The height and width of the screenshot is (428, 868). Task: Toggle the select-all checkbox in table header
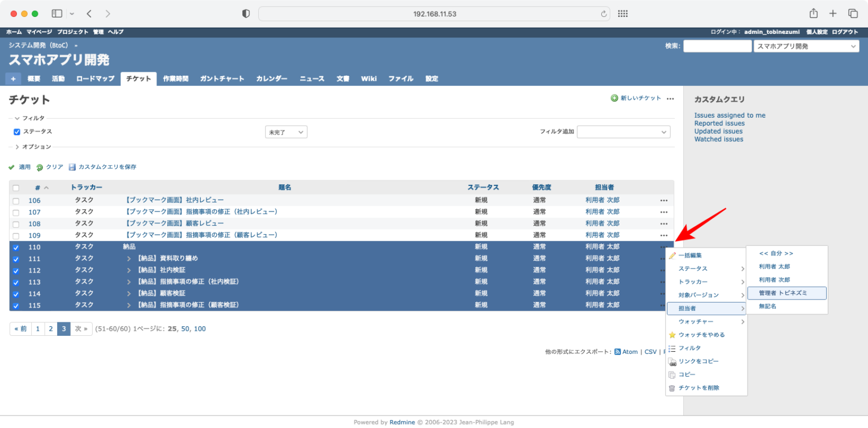(x=15, y=187)
